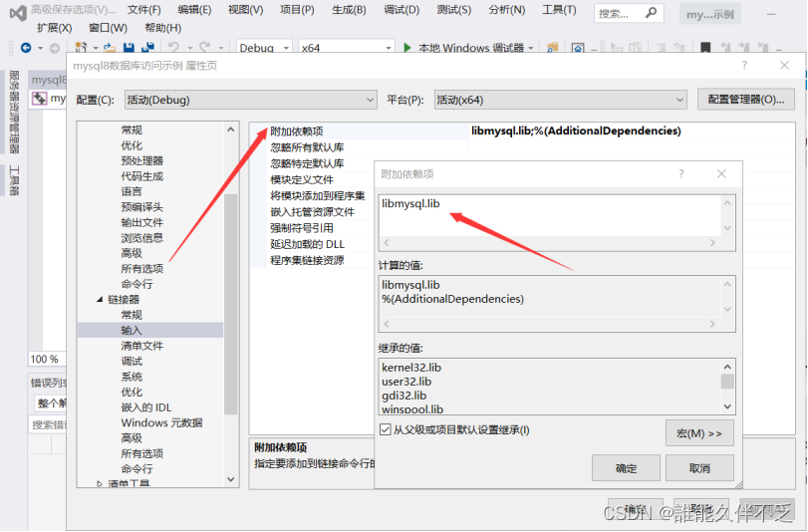Click the navigate forward arrow icon
808x532 pixels.
click(x=54, y=48)
